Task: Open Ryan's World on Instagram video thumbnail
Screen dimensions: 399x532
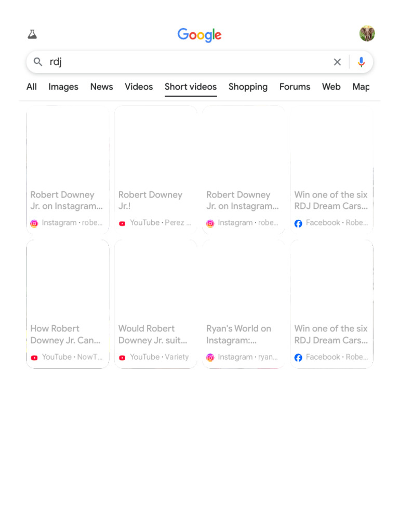Action: [243, 281]
